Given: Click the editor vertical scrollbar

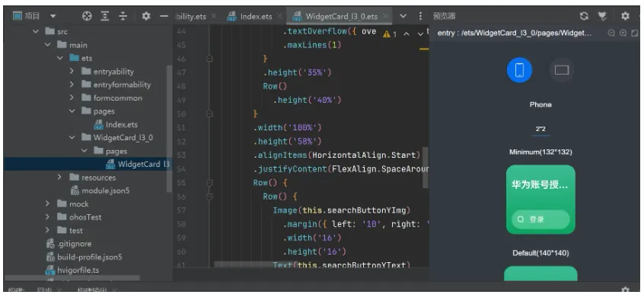Looking at the screenshot, I should (425, 167).
